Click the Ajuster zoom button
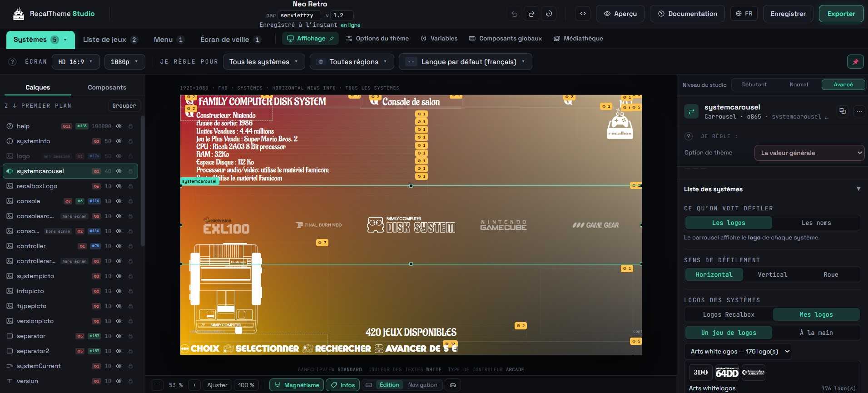This screenshot has height=393, width=868. point(217,385)
